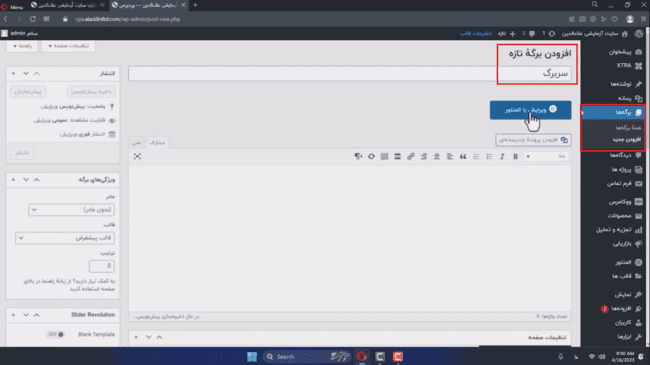650x365 pixels.
Task: Click the Appearance (نمایش) brush icon
Action: [x=638, y=294]
